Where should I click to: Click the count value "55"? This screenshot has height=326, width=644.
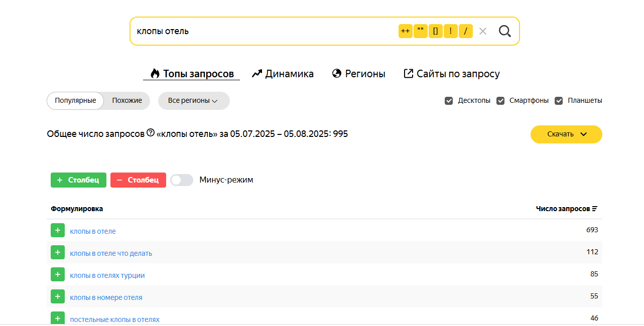click(x=594, y=296)
